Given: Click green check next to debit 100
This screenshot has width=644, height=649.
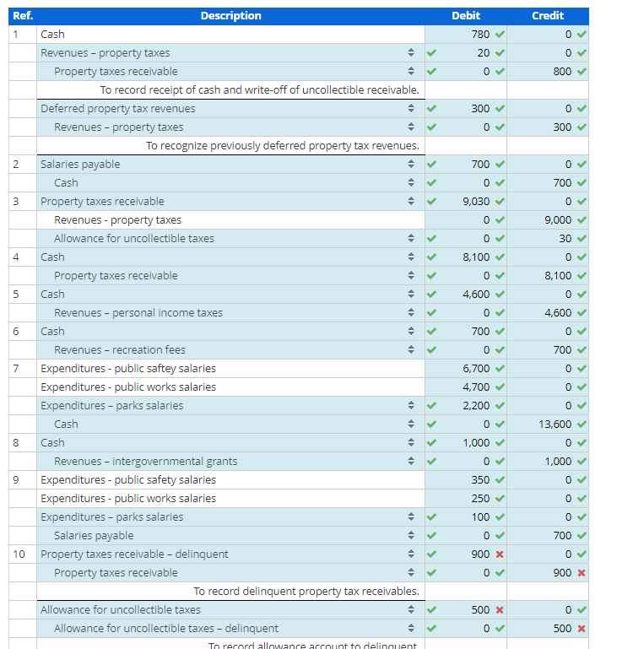Looking at the screenshot, I should coord(500,517).
